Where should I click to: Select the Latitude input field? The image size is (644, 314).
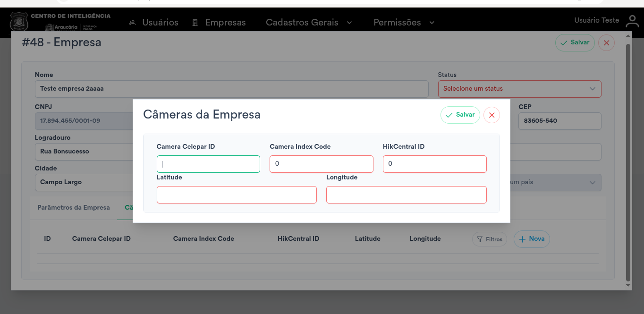[237, 195]
